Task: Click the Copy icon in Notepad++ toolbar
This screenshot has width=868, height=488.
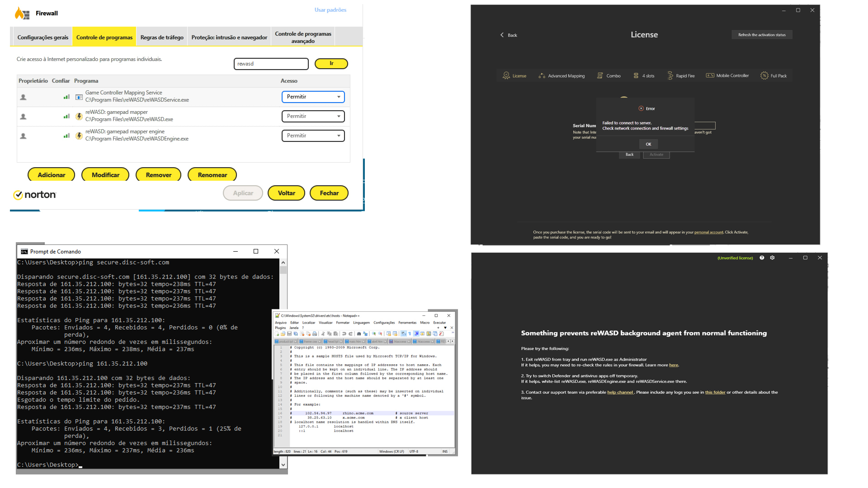Action: 330,334
